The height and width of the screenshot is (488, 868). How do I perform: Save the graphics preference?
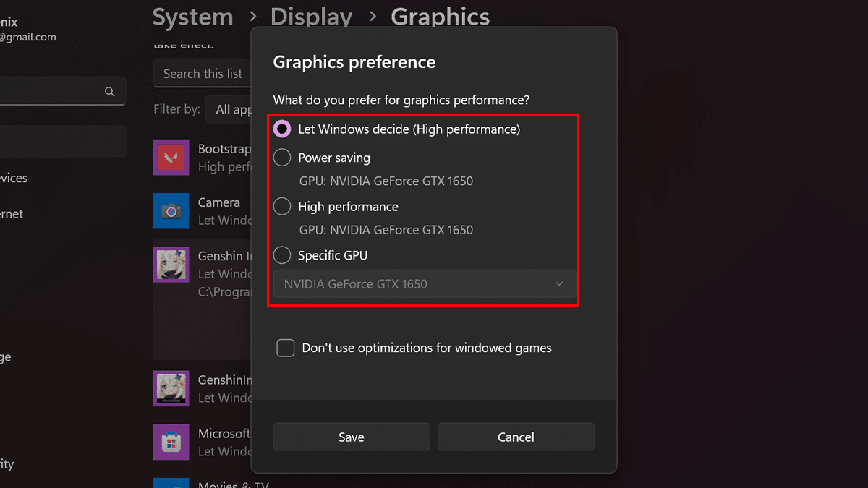pos(352,437)
